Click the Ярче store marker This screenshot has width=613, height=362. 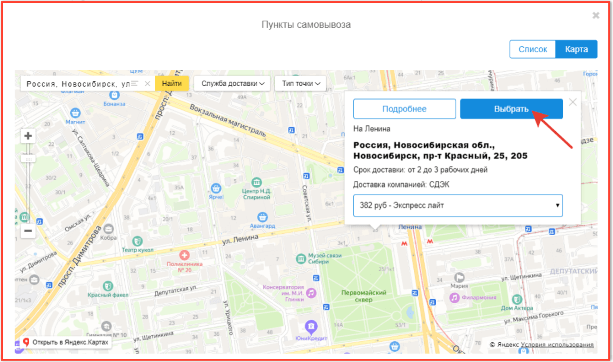[x=216, y=188]
